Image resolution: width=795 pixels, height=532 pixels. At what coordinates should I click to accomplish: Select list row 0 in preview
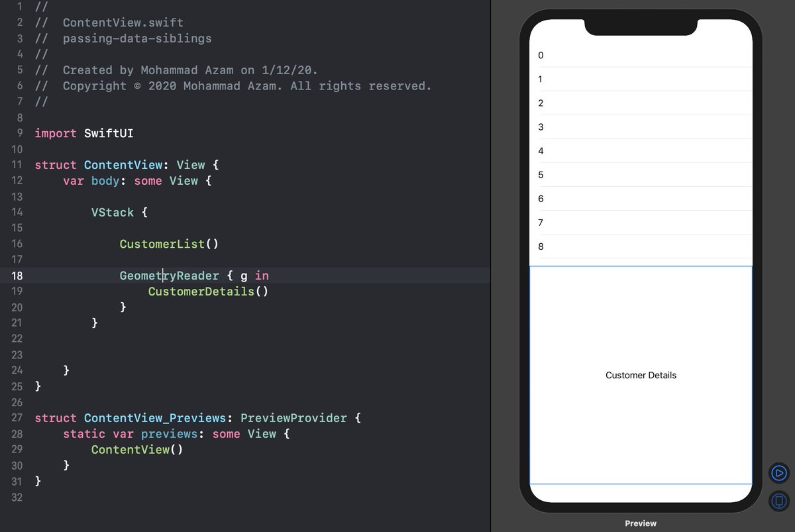(x=641, y=55)
